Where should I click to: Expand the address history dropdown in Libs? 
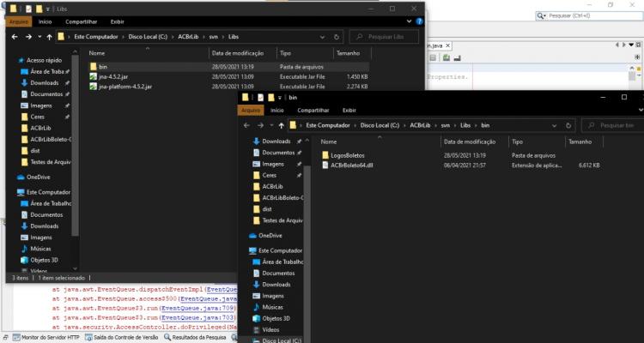(x=322, y=37)
